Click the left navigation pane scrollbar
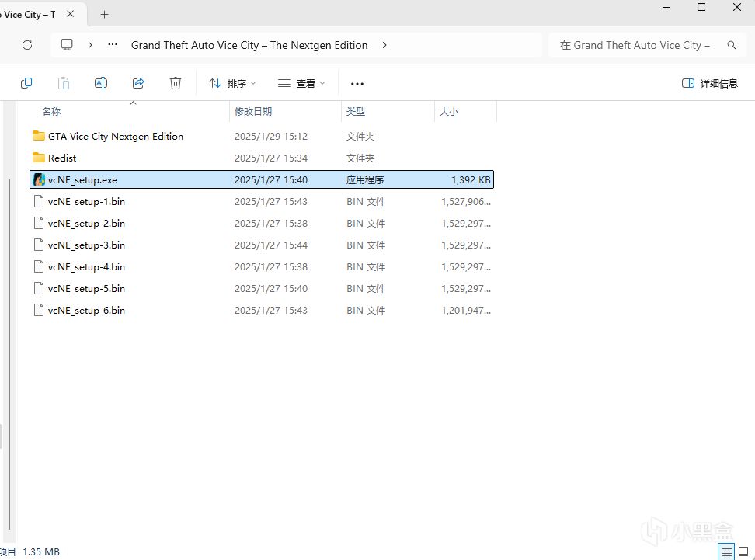 tap(9, 354)
